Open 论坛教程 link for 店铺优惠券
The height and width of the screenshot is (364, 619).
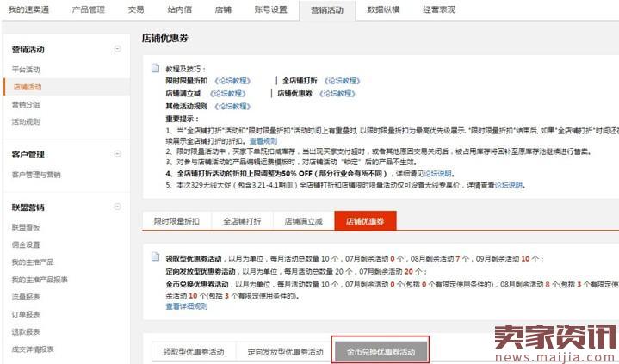[x=337, y=94]
